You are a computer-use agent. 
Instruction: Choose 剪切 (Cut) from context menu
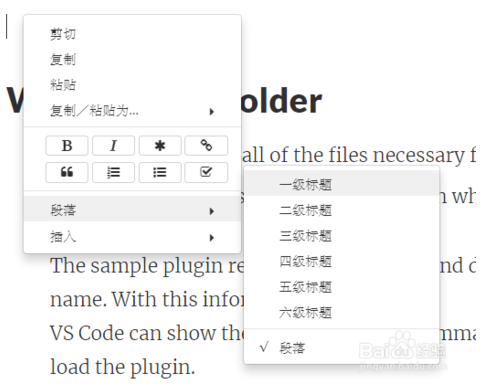(132, 34)
